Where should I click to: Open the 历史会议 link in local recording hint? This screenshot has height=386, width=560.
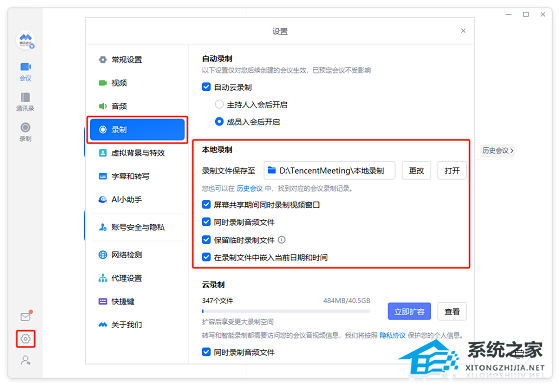coord(250,188)
